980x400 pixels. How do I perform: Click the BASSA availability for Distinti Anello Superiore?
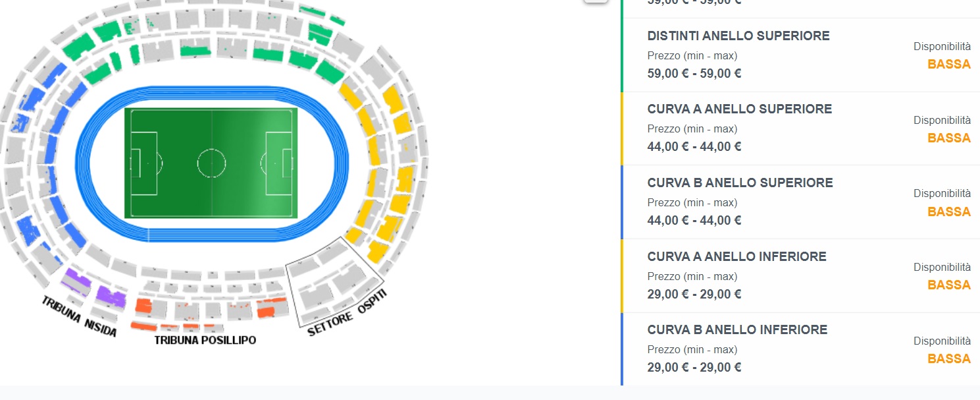[x=948, y=65]
